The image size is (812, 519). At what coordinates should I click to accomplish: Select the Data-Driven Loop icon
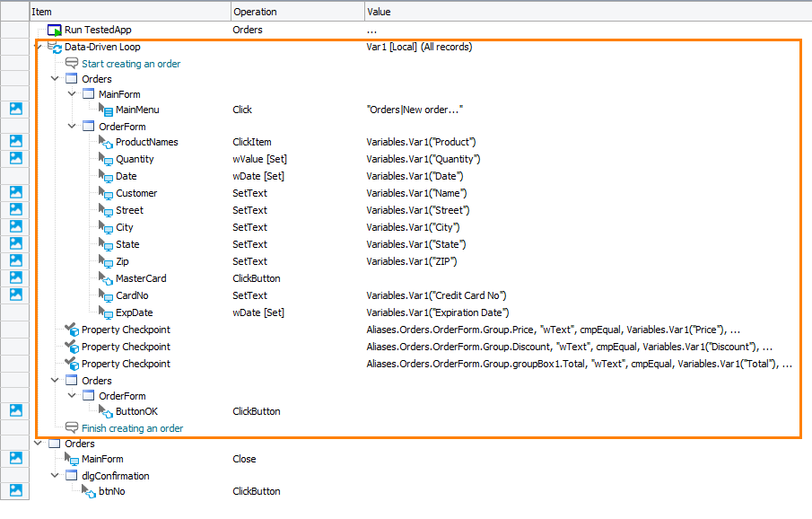tap(55, 47)
